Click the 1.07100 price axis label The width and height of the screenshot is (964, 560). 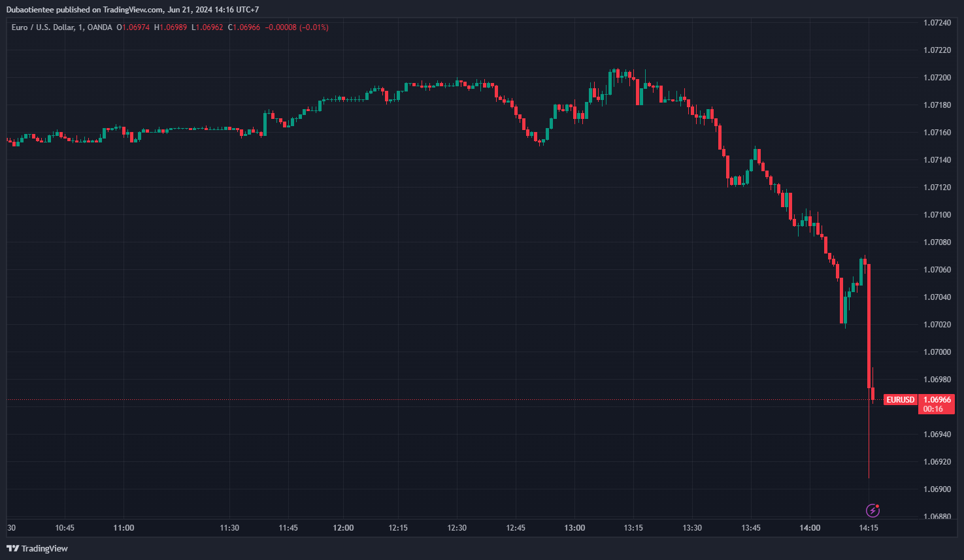pos(937,215)
